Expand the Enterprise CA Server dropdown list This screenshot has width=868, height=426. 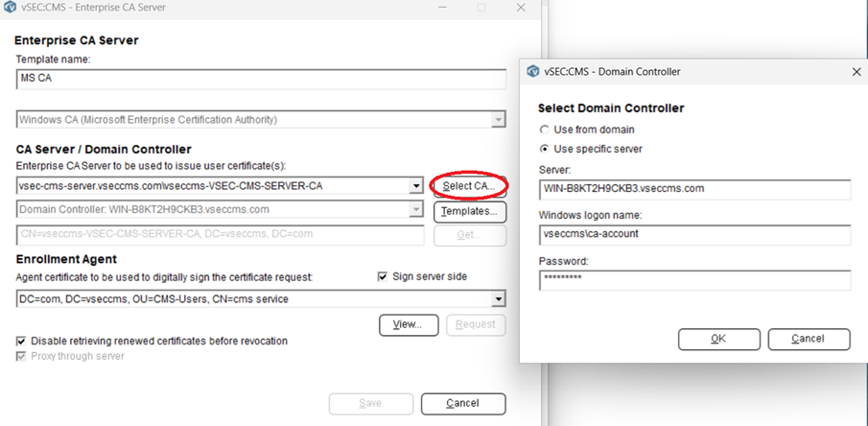417,186
